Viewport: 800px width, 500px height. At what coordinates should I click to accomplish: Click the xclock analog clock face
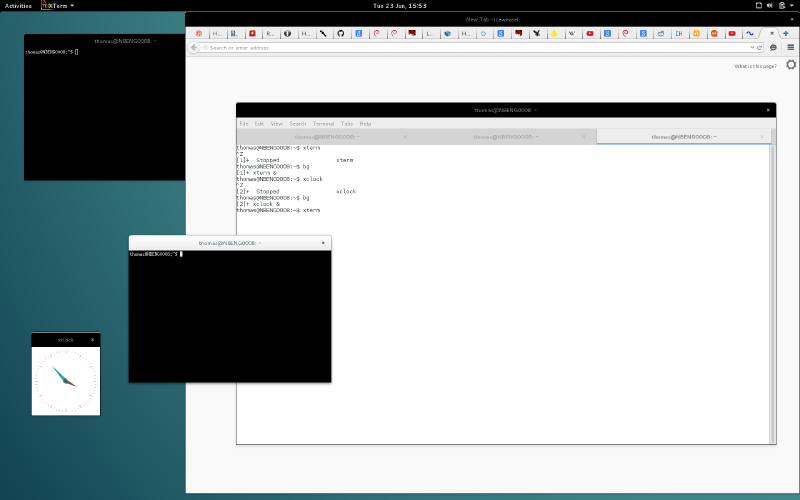pyautogui.click(x=65, y=382)
